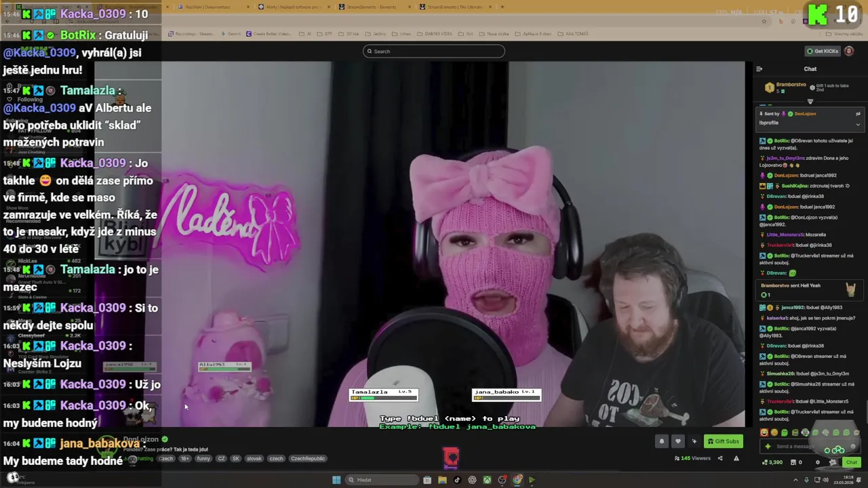Click DonLojzon name in pinned message
Screen dimensions: 868x488
click(x=805, y=114)
